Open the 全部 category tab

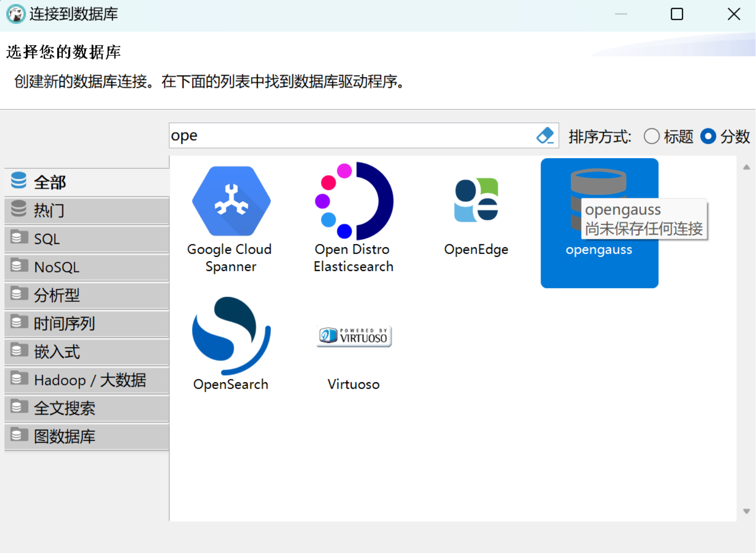click(87, 182)
